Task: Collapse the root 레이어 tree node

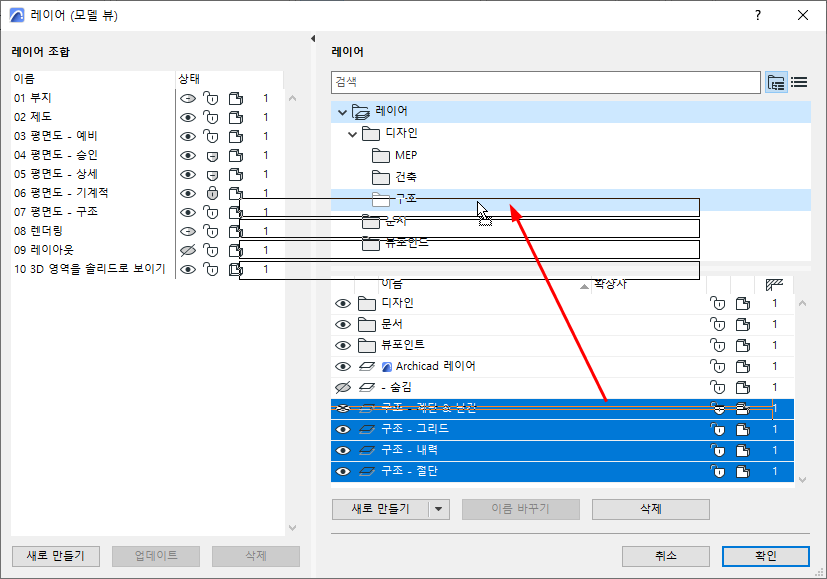Action: click(342, 112)
